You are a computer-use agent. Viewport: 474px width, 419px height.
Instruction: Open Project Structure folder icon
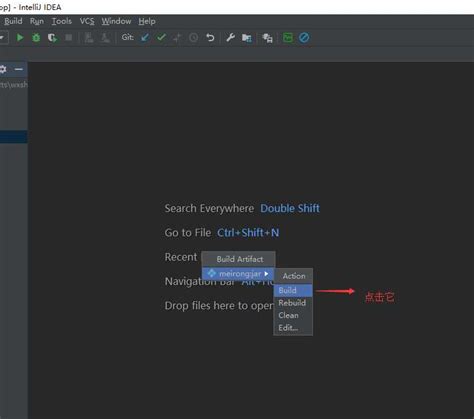click(x=247, y=38)
